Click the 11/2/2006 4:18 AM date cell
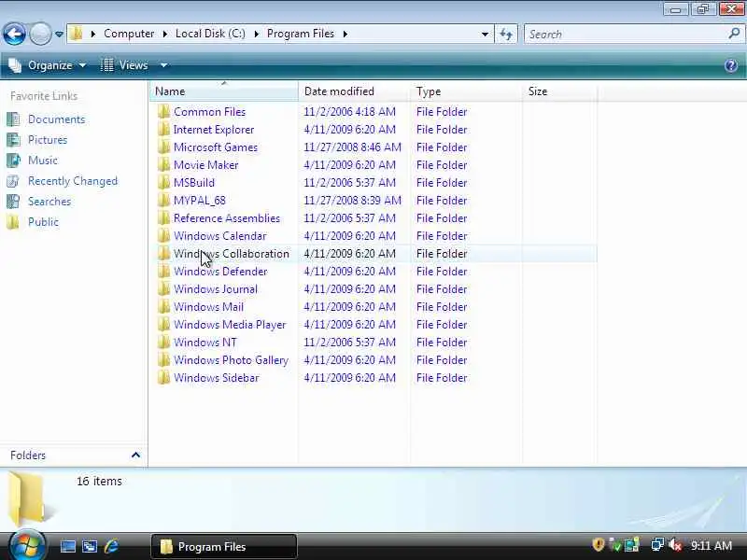This screenshot has height=560, width=747. pos(349,112)
